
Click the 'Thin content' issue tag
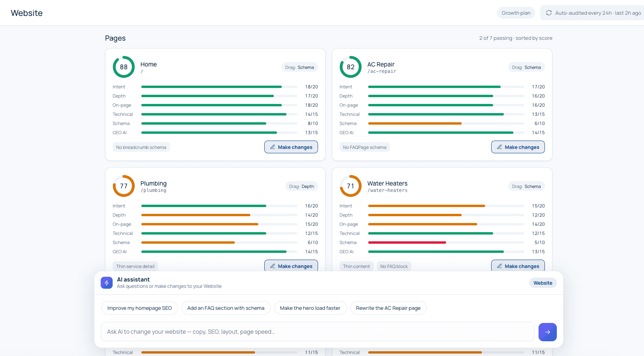pos(357,266)
